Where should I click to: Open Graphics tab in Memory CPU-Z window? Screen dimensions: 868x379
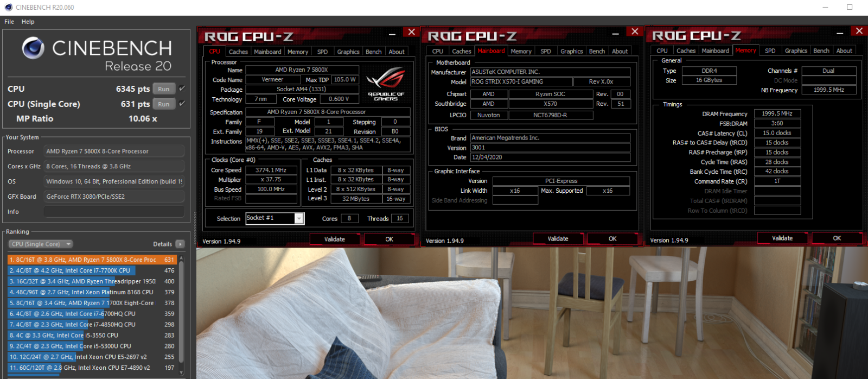point(796,51)
